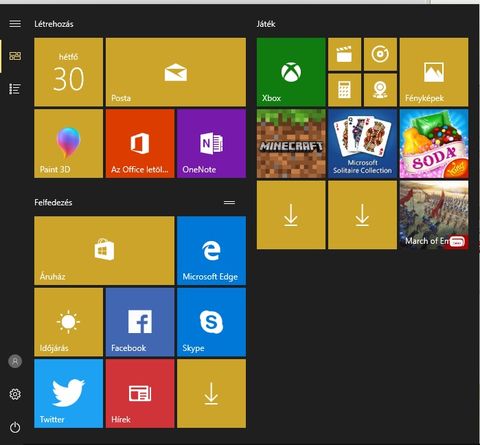Click the download tile next to Hírek
This screenshot has width=480, height=445.
point(211,393)
